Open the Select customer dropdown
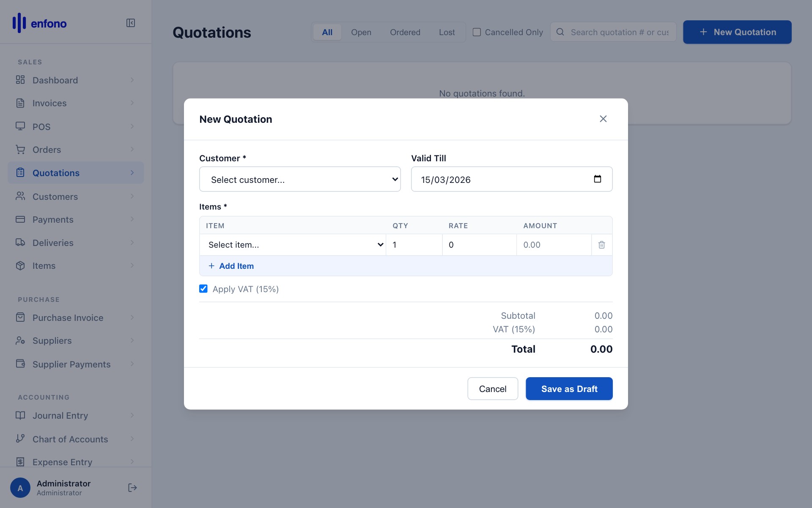812x508 pixels. [x=300, y=179]
